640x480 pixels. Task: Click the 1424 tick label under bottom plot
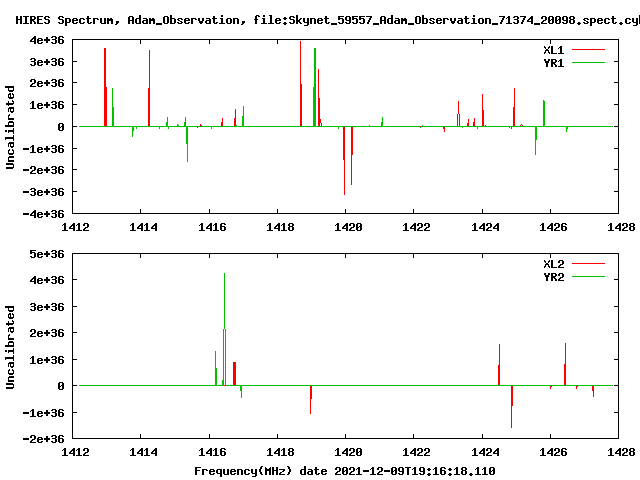(485, 452)
